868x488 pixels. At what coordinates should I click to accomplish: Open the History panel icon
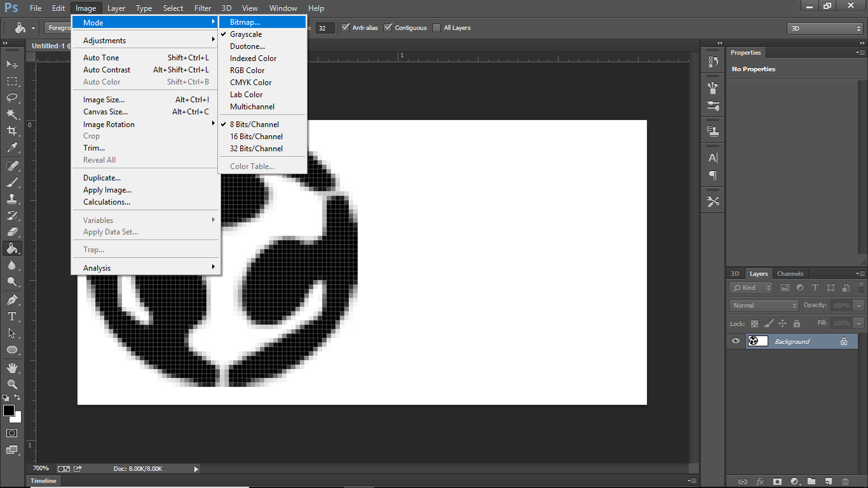[713, 62]
